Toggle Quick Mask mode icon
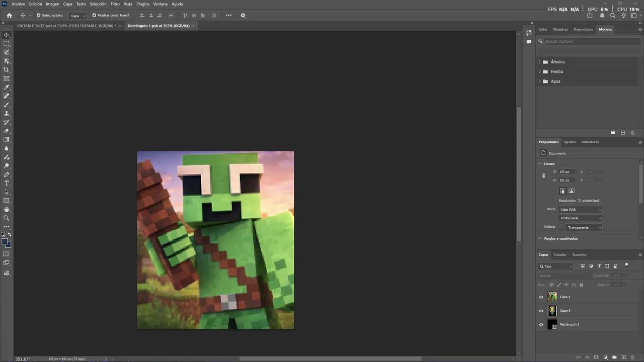Image resolution: width=644 pixels, height=362 pixels. click(7, 254)
